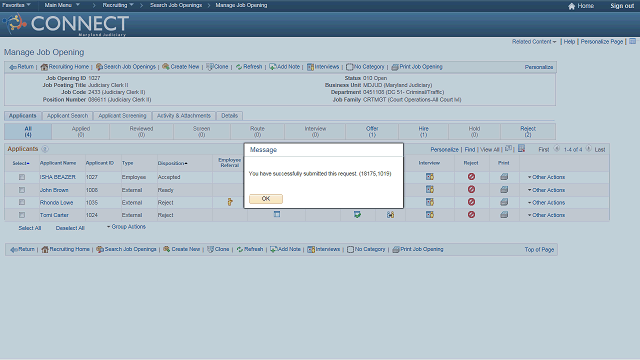The image size is (640, 360).
Task: Select checkbox for Tomi Carter
Action: [22, 215]
